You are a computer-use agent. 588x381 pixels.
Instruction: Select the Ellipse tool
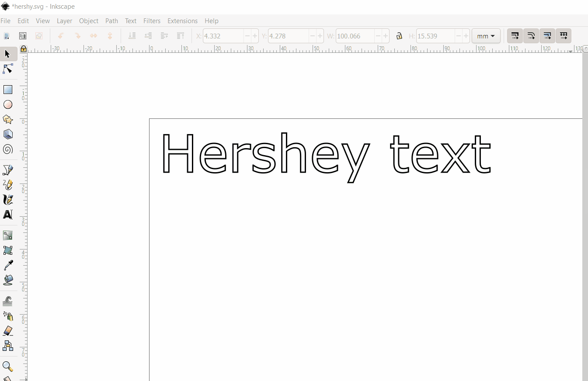(x=8, y=104)
